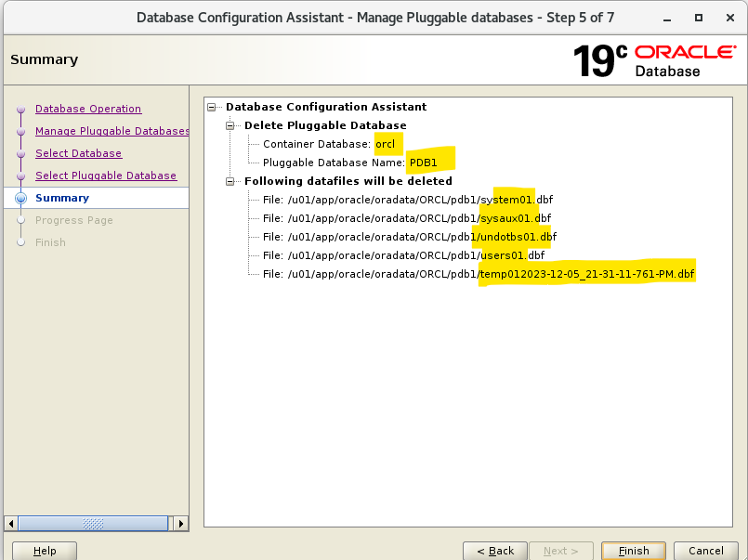Click the Back button
Viewport: 748px width, 560px height.
(x=495, y=551)
